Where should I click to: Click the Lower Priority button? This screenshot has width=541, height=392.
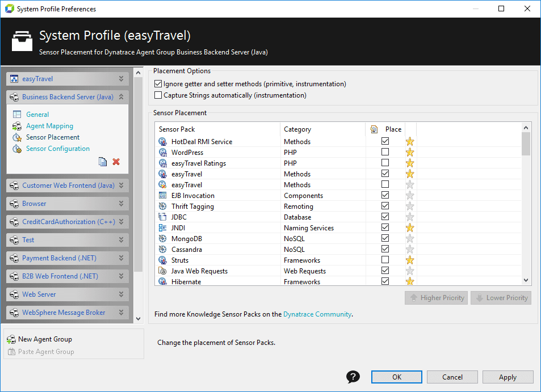pyautogui.click(x=501, y=297)
